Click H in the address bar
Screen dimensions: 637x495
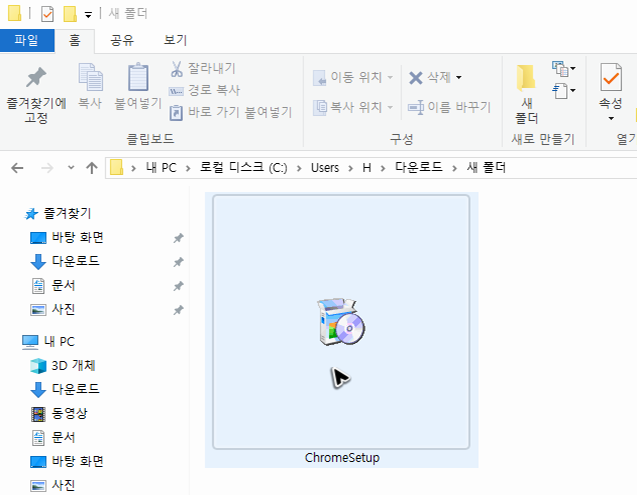(367, 167)
